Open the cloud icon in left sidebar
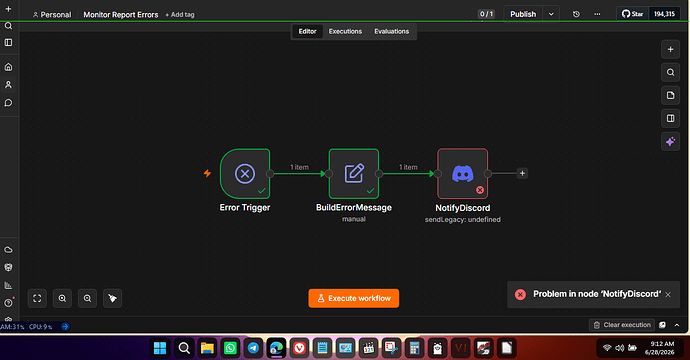 point(8,250)
